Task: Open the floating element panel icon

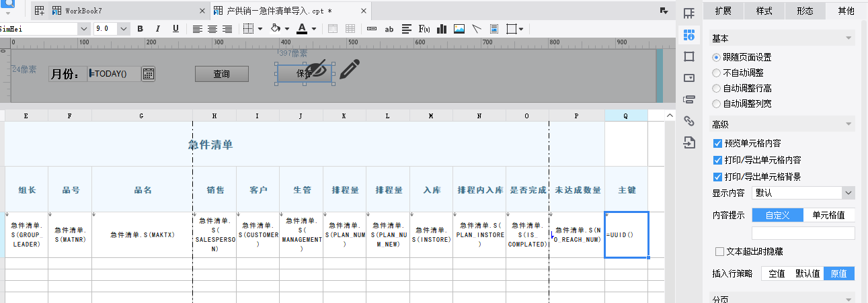Action: point(688,56)
